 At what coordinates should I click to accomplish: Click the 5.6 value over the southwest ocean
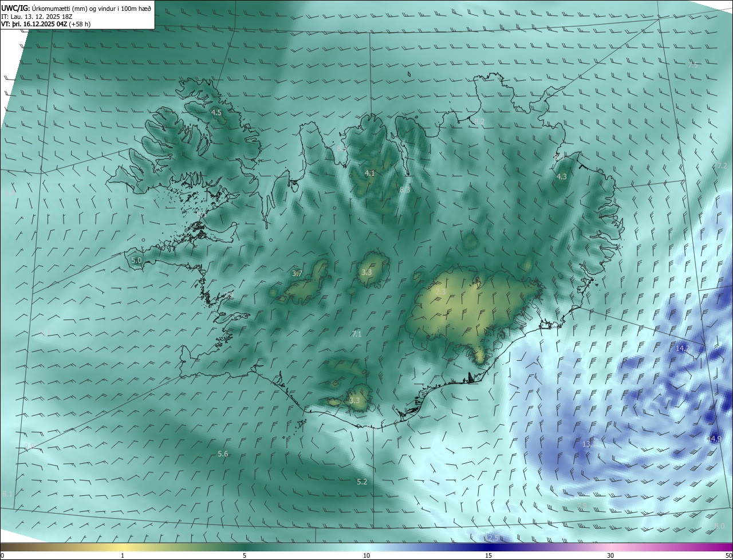point(223,453)
